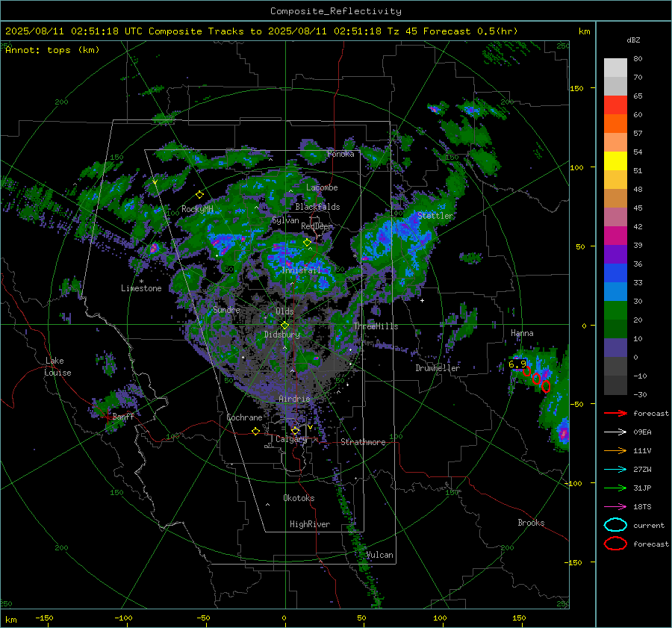Click the orange 111V arrow legend

coord(615,450)
